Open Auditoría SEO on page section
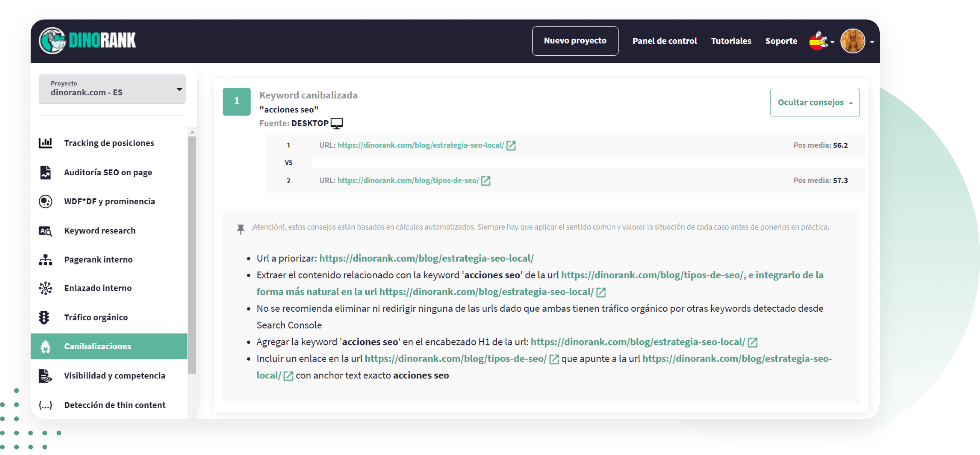Image resolution: width=980 pixels, height=455 pixels. pos(108,172)
